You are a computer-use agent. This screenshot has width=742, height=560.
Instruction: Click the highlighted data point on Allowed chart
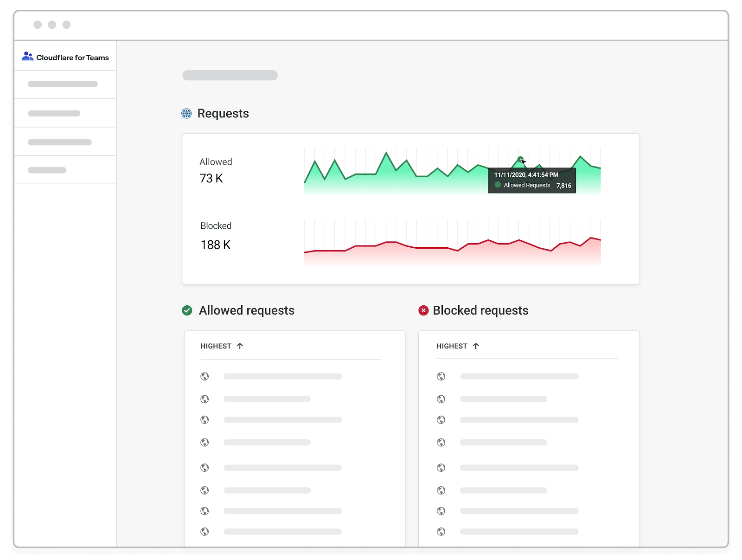point(520,159)
